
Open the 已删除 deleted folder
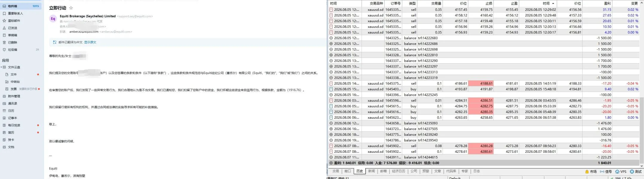(21, 42)
